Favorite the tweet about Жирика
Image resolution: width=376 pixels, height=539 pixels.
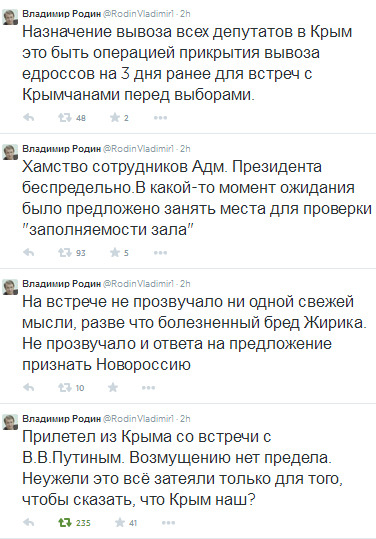[113, 388]
